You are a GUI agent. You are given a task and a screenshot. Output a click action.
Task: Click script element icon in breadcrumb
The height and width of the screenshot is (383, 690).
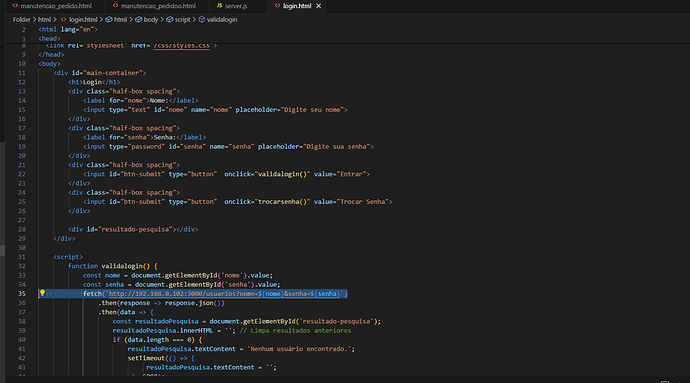[169, 19]
